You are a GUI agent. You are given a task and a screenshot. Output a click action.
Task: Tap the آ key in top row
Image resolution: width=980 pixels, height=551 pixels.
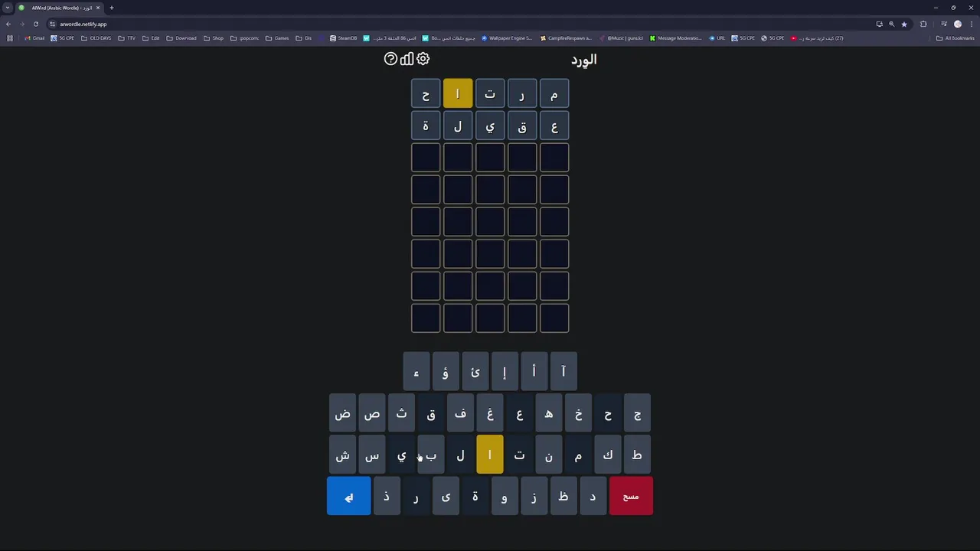(x=563, y=371)
